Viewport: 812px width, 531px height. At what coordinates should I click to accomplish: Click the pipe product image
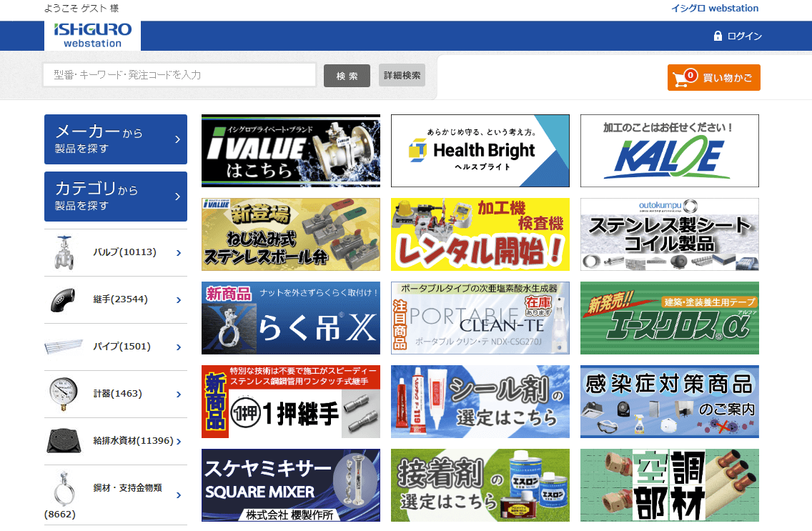pyautogui.click(x=64, y=346)
